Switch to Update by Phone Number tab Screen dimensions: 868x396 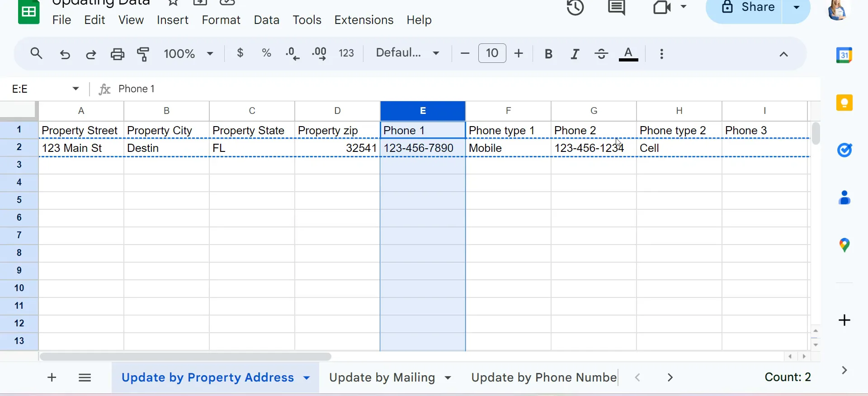tap(544, 377)
